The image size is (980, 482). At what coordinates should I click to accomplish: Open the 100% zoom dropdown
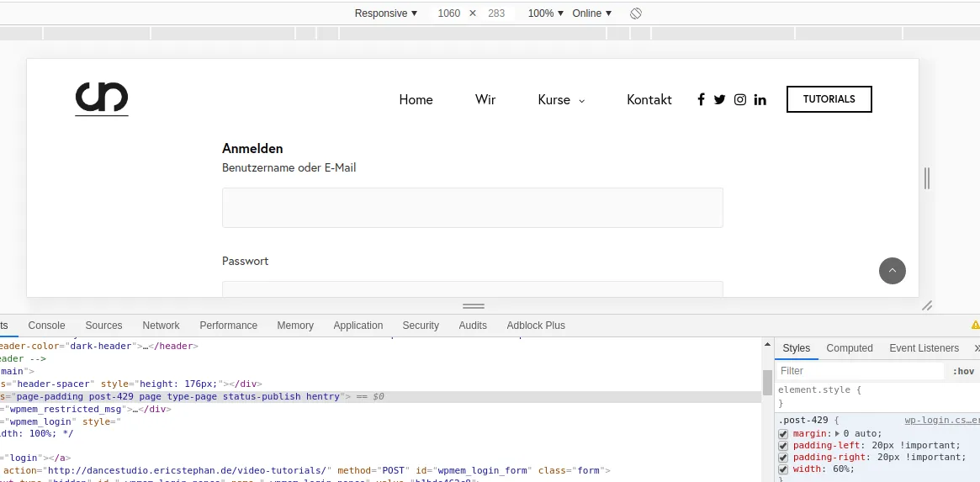click(546, 13)
